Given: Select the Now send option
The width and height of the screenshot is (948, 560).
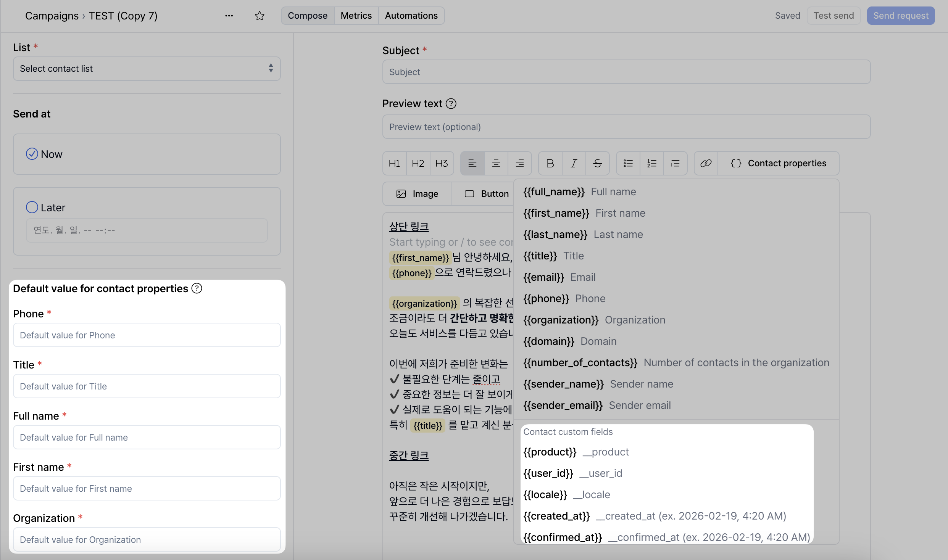Looking at the screenshot, I should 32,154.
